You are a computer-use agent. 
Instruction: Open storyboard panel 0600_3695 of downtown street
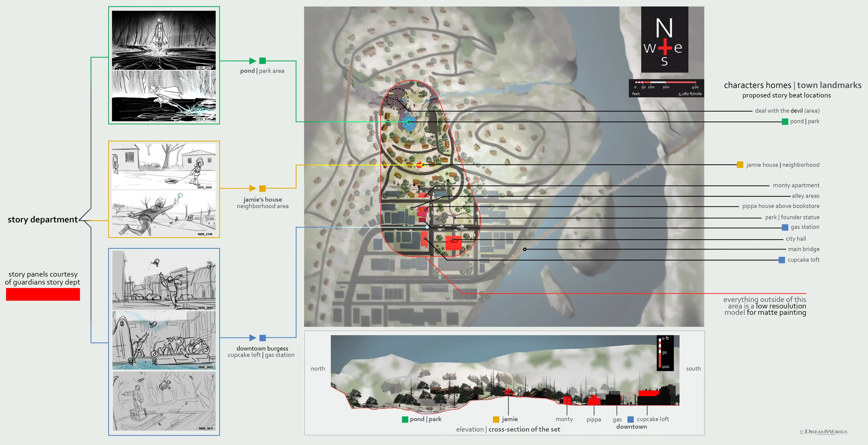coord(164,280)
